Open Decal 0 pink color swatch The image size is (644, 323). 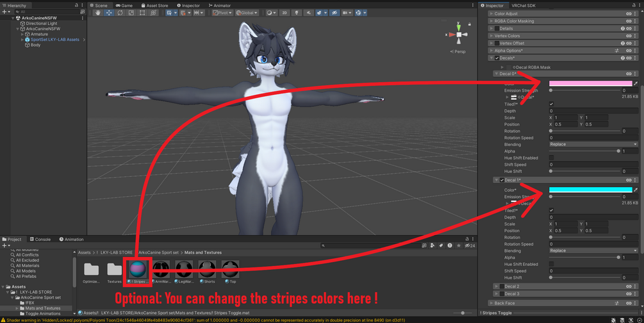pos(591,83)
